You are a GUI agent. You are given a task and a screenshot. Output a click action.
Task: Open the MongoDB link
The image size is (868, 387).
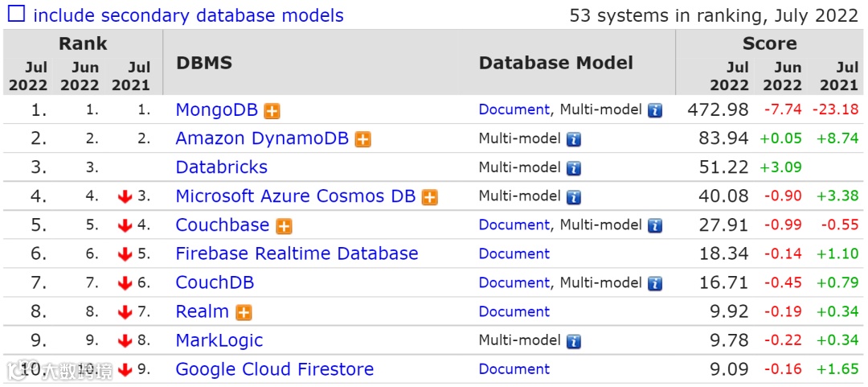(215, 110)
